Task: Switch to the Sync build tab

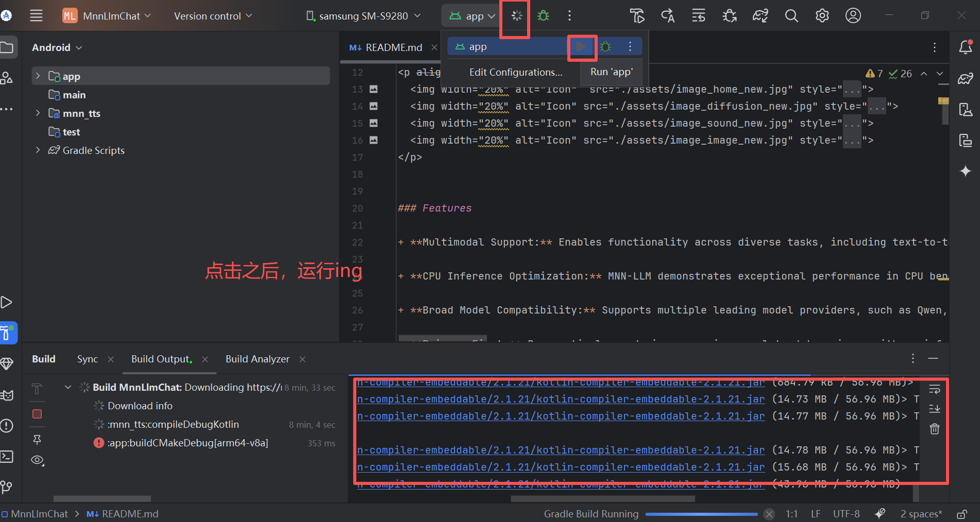Action: point(88,359)
